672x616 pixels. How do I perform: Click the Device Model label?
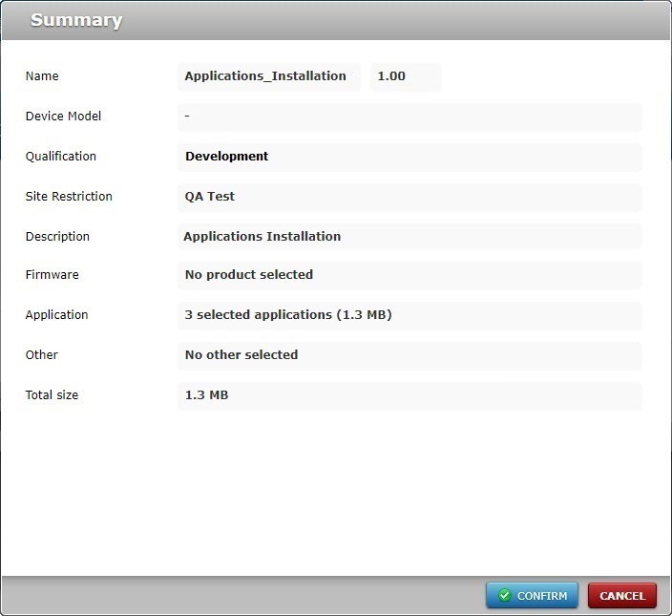pyautogui.click(x=63, y=117)
